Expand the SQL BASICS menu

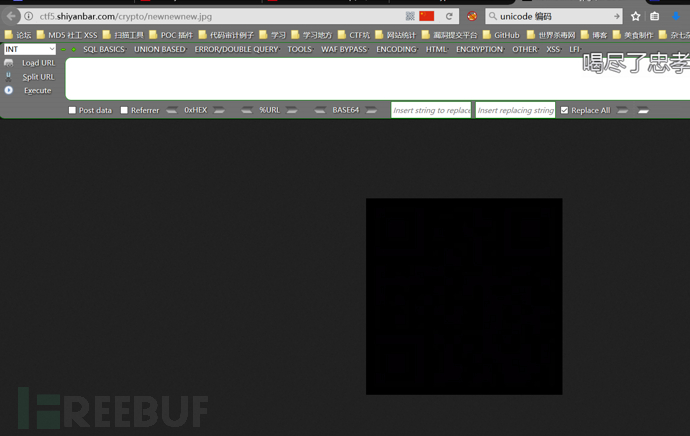tap(104, 49)
